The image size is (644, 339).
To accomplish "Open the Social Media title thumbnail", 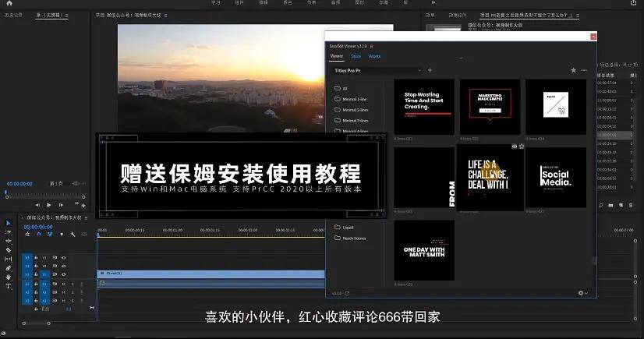I will click(556, 178).
